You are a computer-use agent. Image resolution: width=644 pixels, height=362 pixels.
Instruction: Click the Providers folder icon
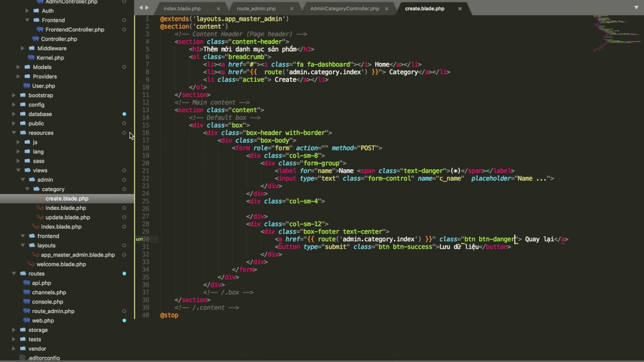pos(27,76)
